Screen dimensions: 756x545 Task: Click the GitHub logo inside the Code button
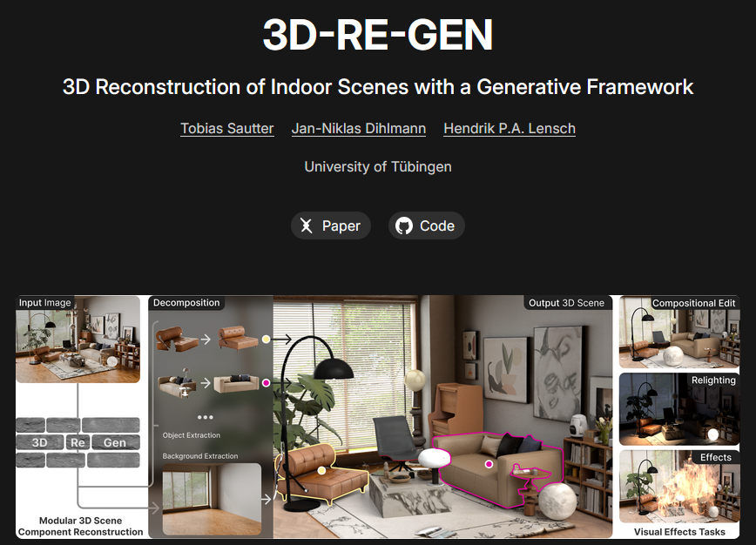(403, 226)
